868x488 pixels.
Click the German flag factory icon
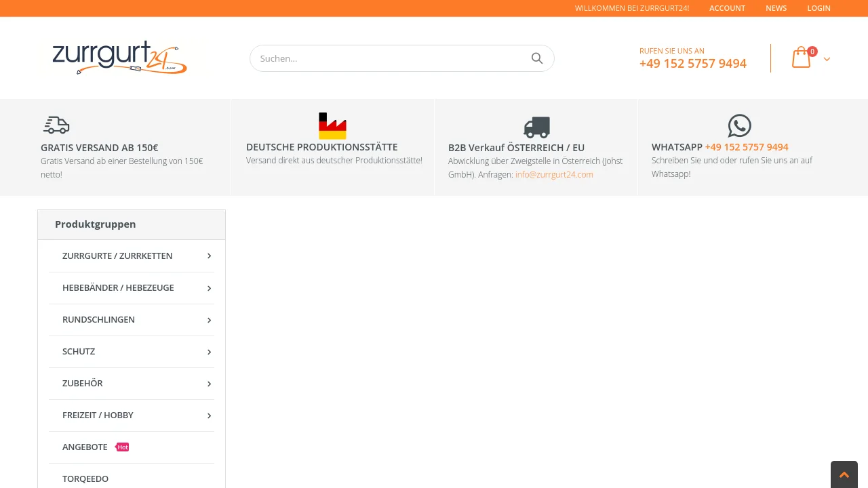pyautogui.click(x=332, y=126)
